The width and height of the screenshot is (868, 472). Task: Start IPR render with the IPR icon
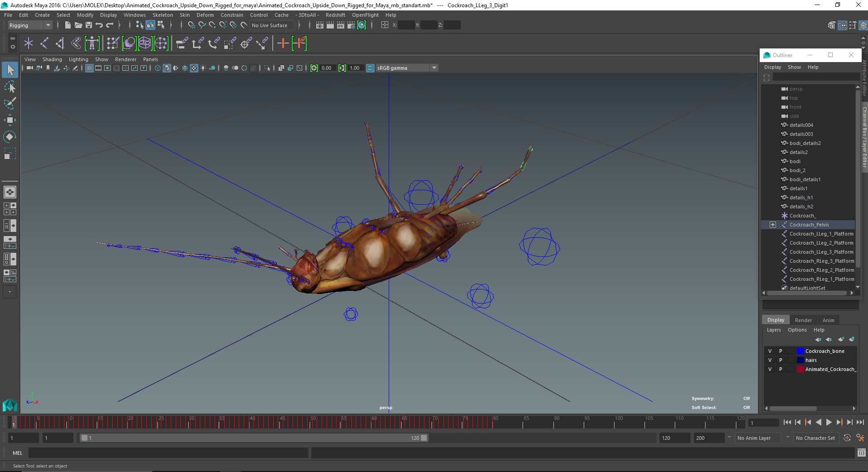340,25
